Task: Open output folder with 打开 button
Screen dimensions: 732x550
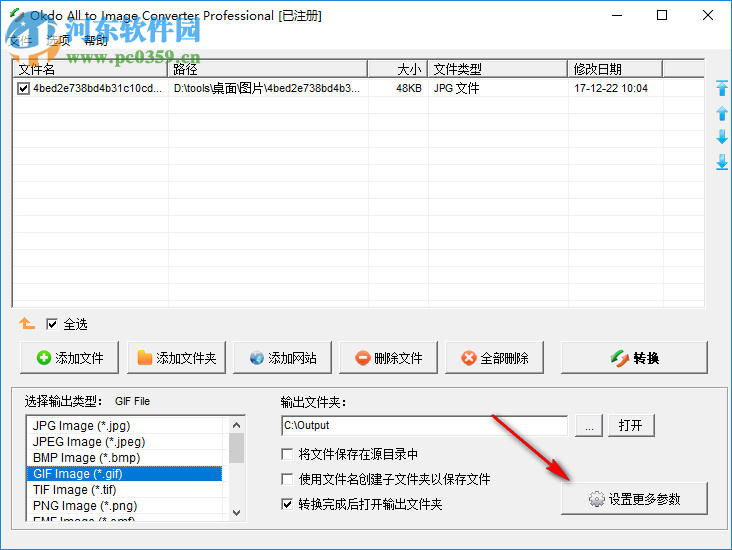Action: pos(631,425)
